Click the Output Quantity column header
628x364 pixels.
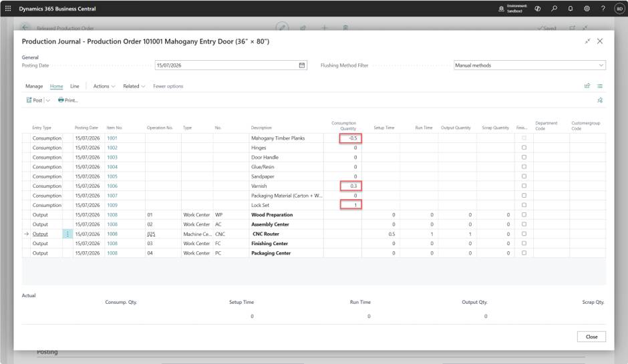(456, 128)
